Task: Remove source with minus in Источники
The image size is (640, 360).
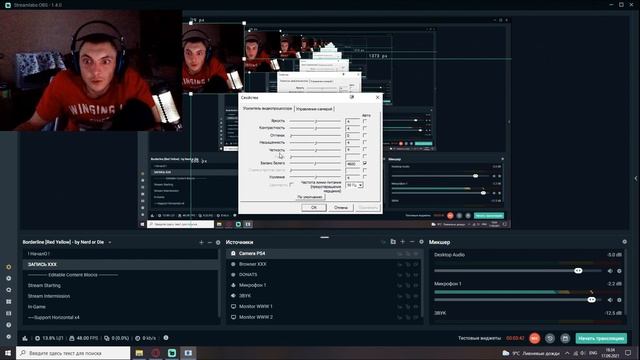Action: [x=412, y=242]
